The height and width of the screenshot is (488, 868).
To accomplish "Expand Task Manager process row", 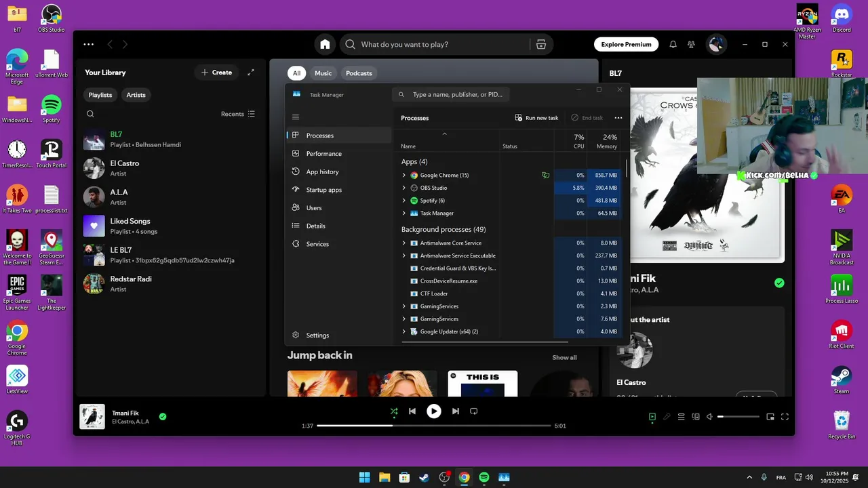I will [x=404, y=213].
